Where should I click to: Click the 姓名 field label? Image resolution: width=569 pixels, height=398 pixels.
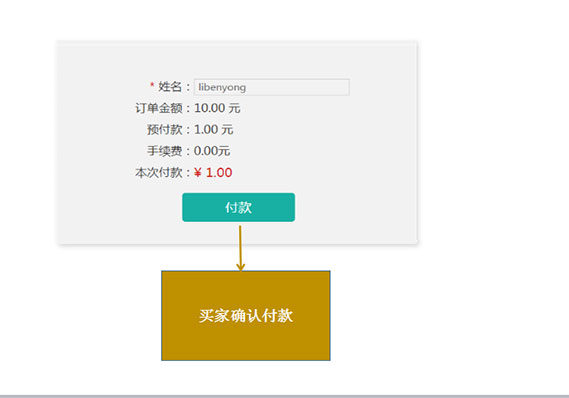[170, 87]
